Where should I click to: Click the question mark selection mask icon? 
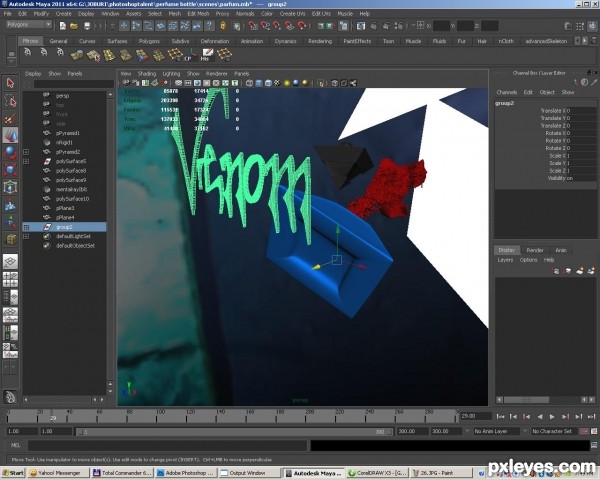[x=209, y=26]
